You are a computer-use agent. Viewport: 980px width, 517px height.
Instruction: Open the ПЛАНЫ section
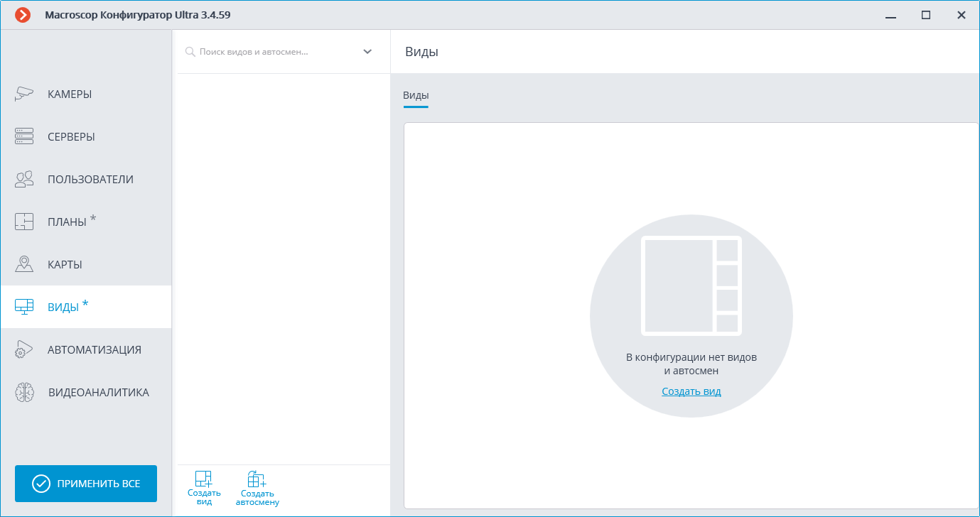[x=86, y=222]
